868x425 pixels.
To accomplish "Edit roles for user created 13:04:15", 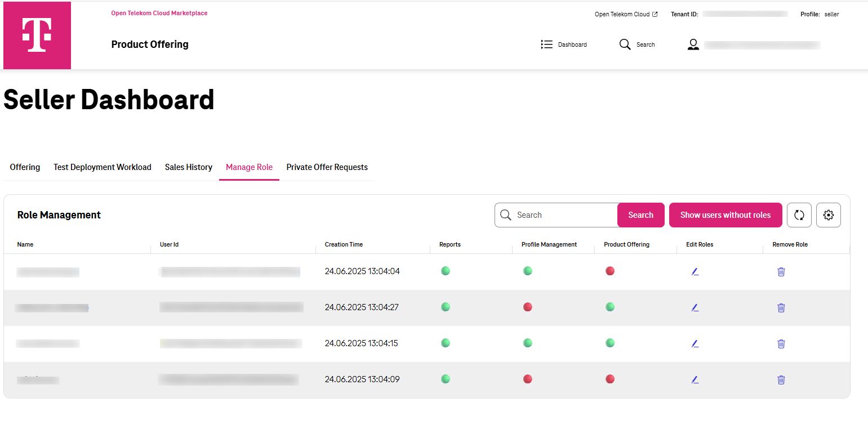I will pos(695,343).
